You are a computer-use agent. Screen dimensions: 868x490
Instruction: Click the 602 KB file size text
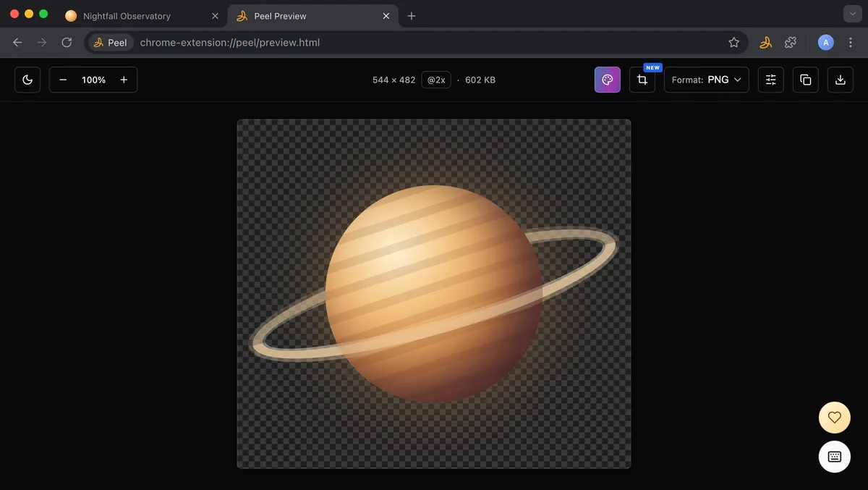point(480,80)
